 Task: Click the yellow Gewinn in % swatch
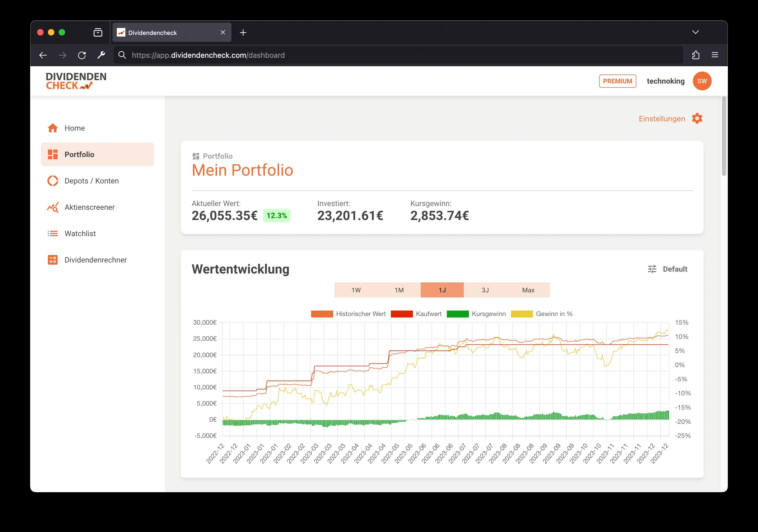pos(522,314)
